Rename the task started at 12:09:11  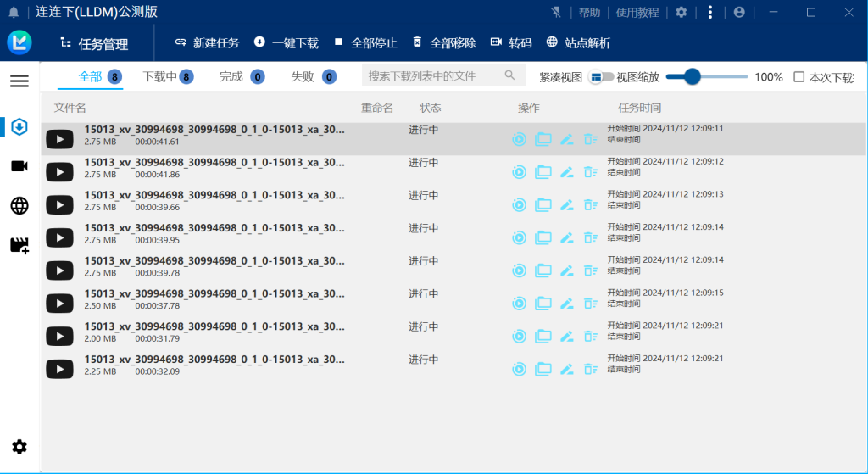tap(567, 139)
